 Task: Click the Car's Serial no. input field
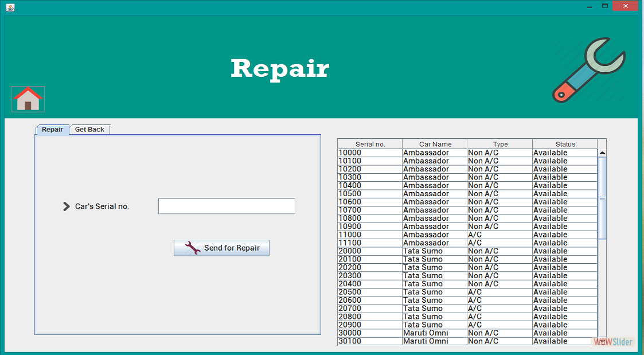tap(227, 206)
